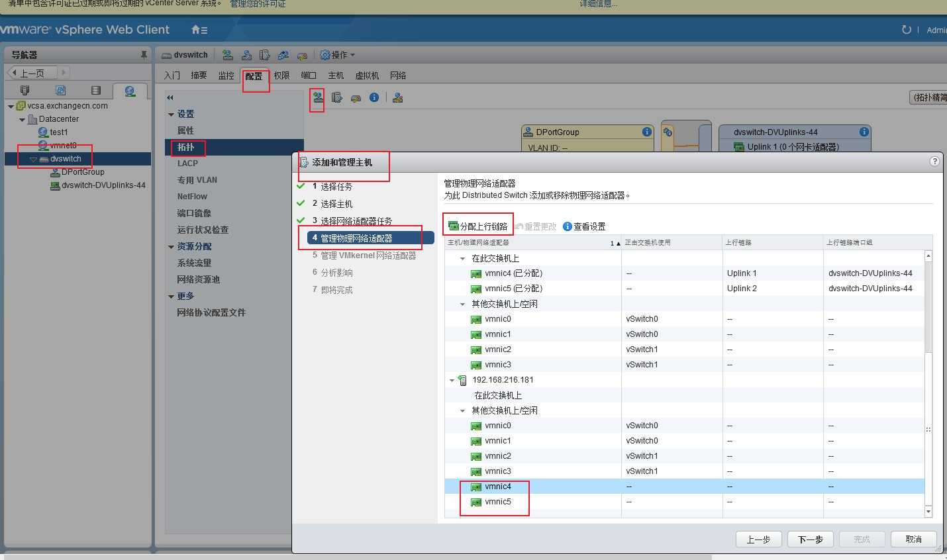Open 属性 in the settings sidebar
Screen dimensions: 947x560
(185, 131)
